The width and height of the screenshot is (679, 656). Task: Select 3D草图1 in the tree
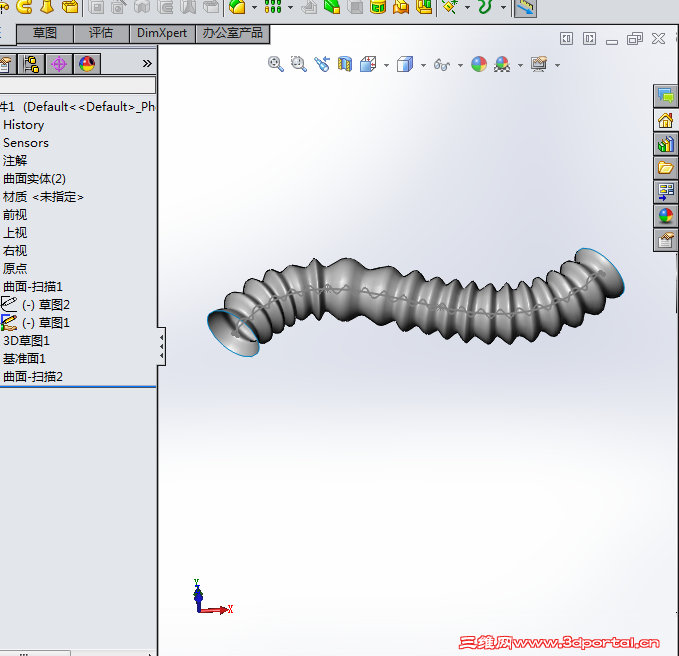point(26,341)
